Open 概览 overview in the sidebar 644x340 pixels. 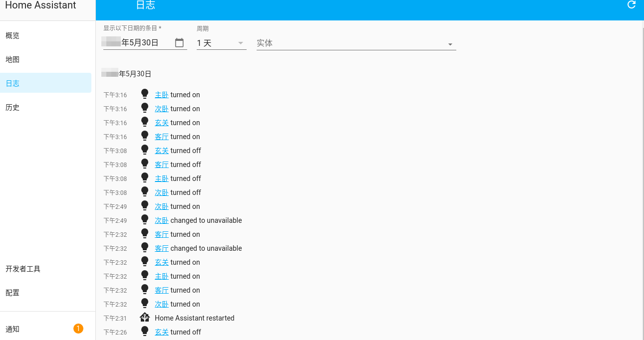(x=12, y=35)
